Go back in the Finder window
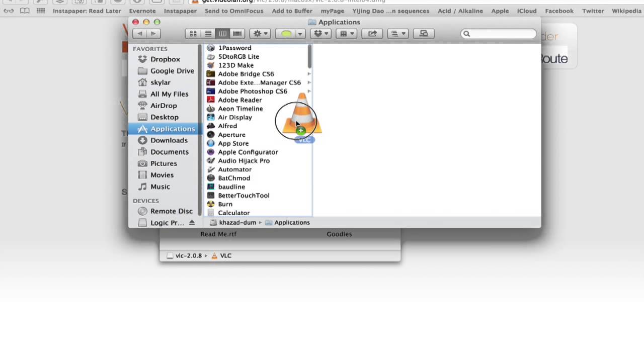Image resolution: width=644 pixels, height=362 pixels. (x=140, y=34)
